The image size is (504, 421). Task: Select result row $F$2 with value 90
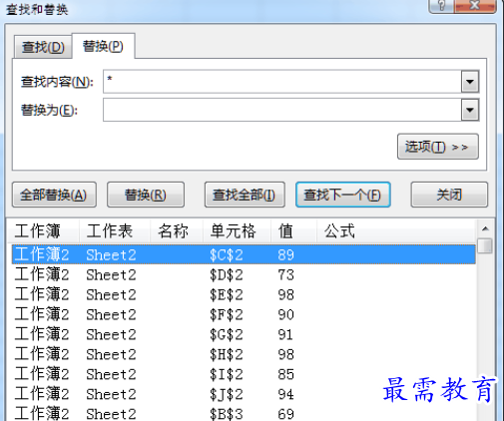click(244, 314)
